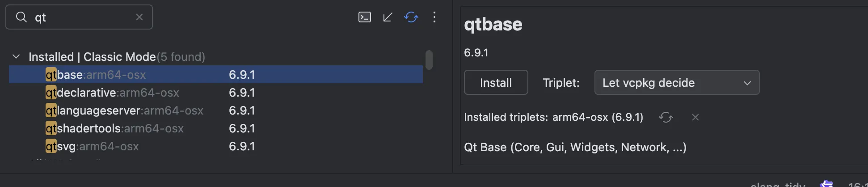Update the installed arm64-osx triplet

pyautogui.click(x=666, y=117)
